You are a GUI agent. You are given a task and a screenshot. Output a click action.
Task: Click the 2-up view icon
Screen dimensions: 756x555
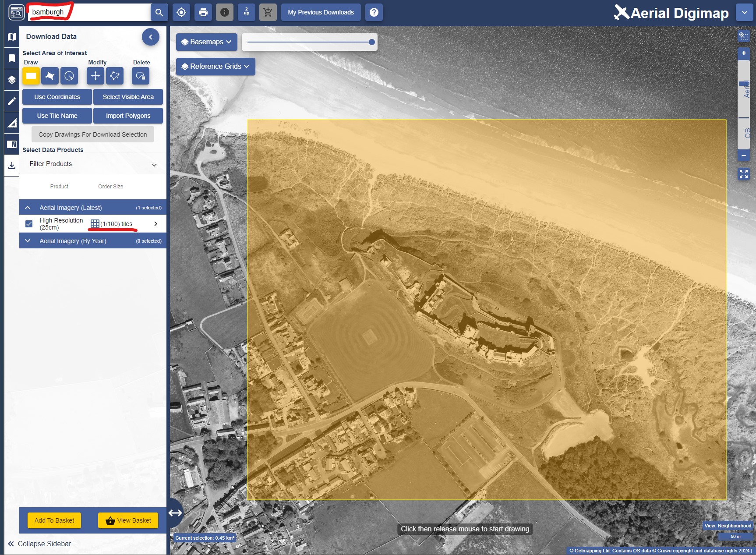click(247, 12)
